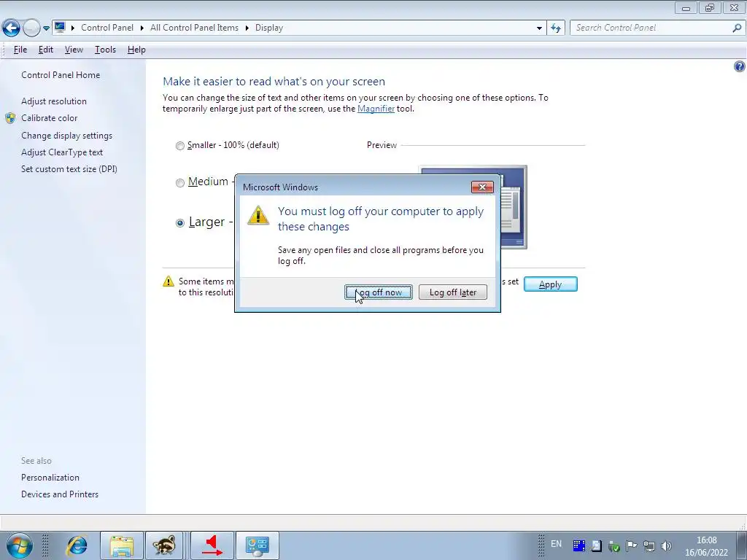Open address bar history dropdown
The image size is (747, 560).
tap(539, 28)
